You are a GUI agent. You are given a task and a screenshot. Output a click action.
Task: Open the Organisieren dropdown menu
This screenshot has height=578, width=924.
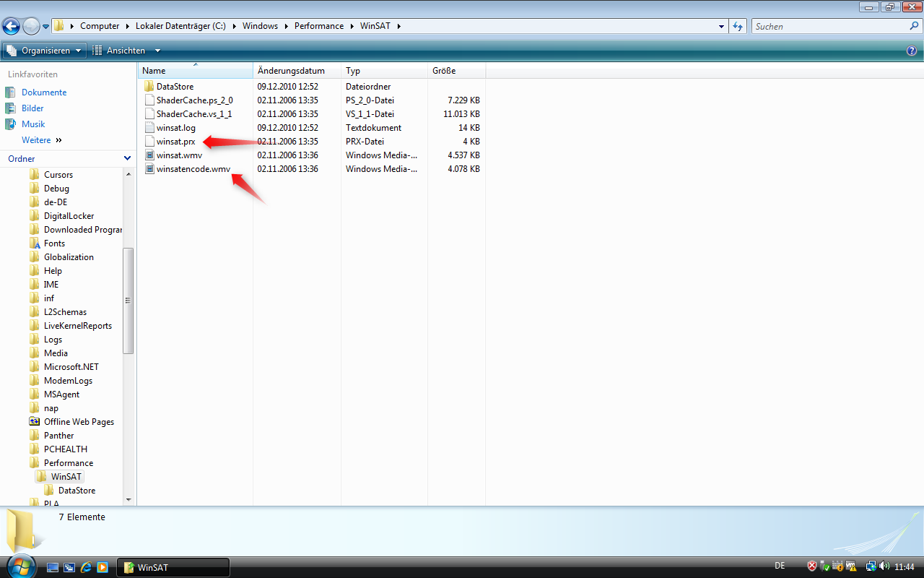click(44, 50)
